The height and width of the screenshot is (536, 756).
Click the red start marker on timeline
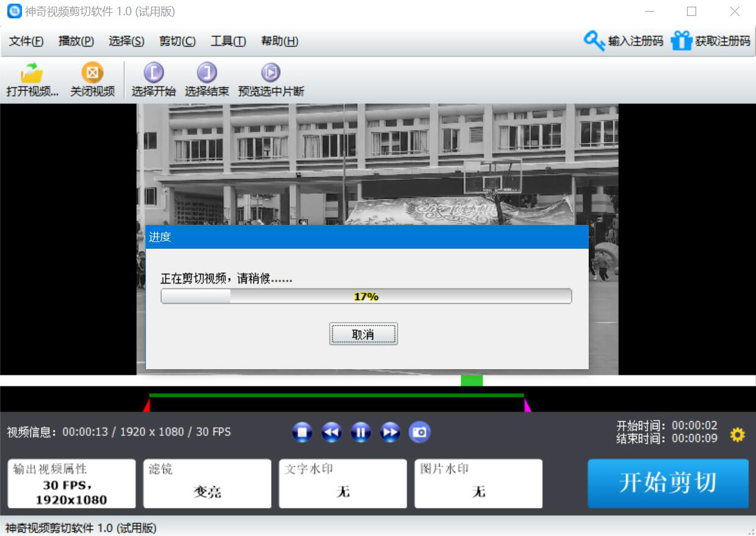[147, 406]
